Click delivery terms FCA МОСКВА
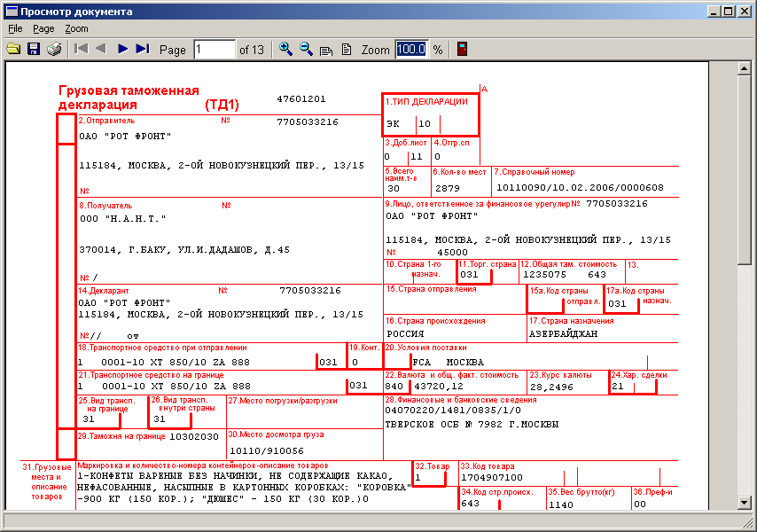The height and width of the screenshot is (532, 757). tap(448, 362)
